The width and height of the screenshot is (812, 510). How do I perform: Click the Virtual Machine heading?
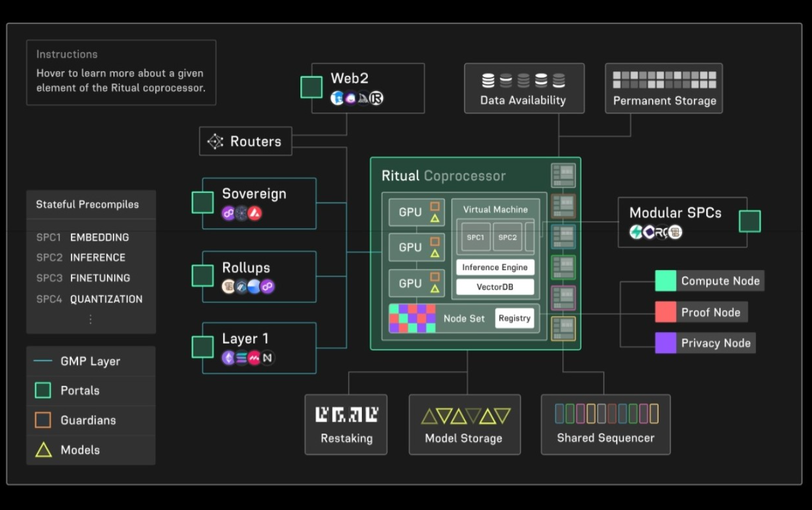click(x=496, y=210)
